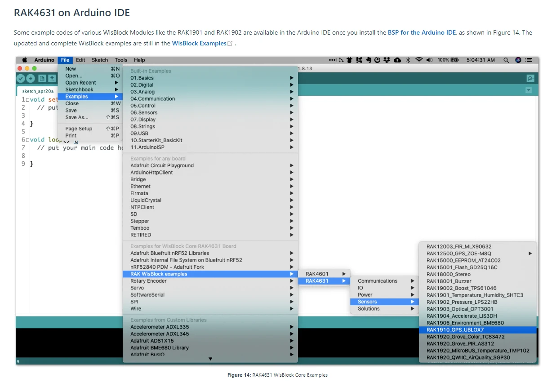Screen dimensions: 556x392
Task: Click Examples item in File menu
Action: click(90, 97)
